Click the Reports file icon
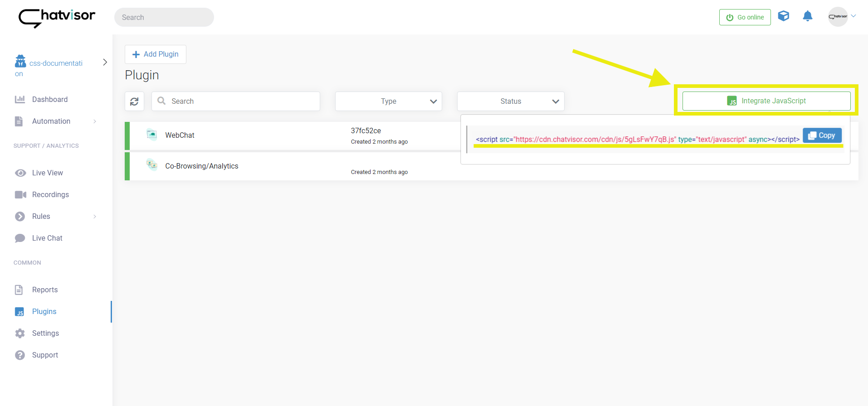Screen dimensions: 868x406 19,290
